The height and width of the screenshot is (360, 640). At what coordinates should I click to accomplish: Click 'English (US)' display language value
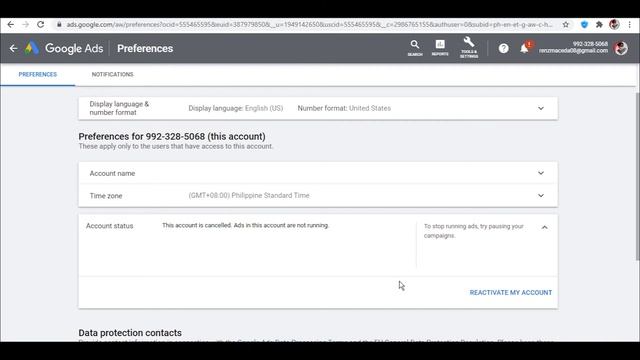(264, 108)
